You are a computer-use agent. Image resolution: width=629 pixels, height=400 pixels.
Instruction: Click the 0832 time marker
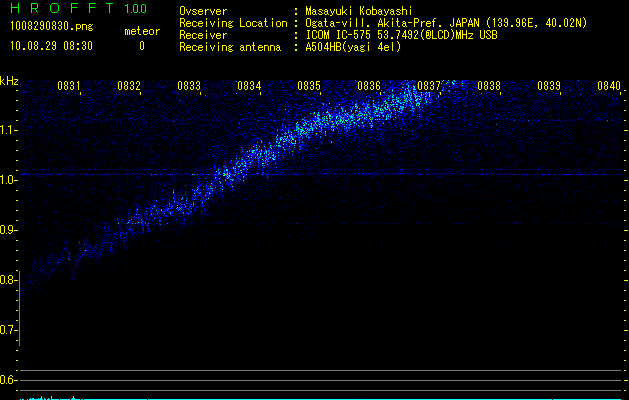click(129, 86)
